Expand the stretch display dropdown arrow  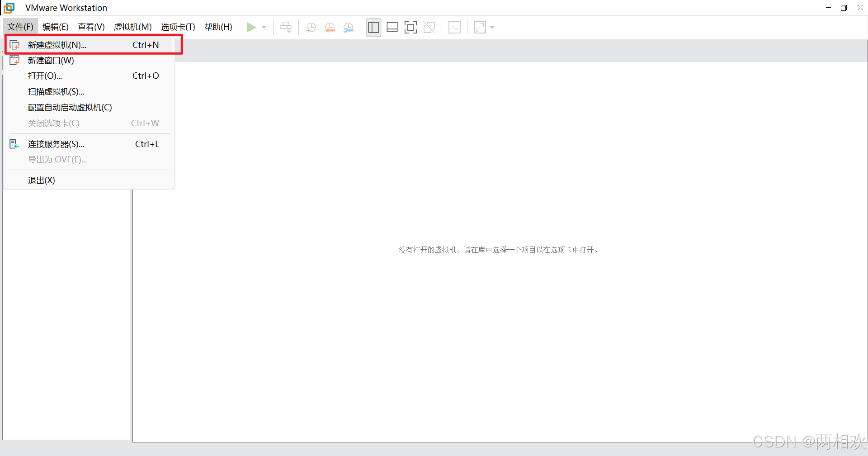(x=492, y=28)
